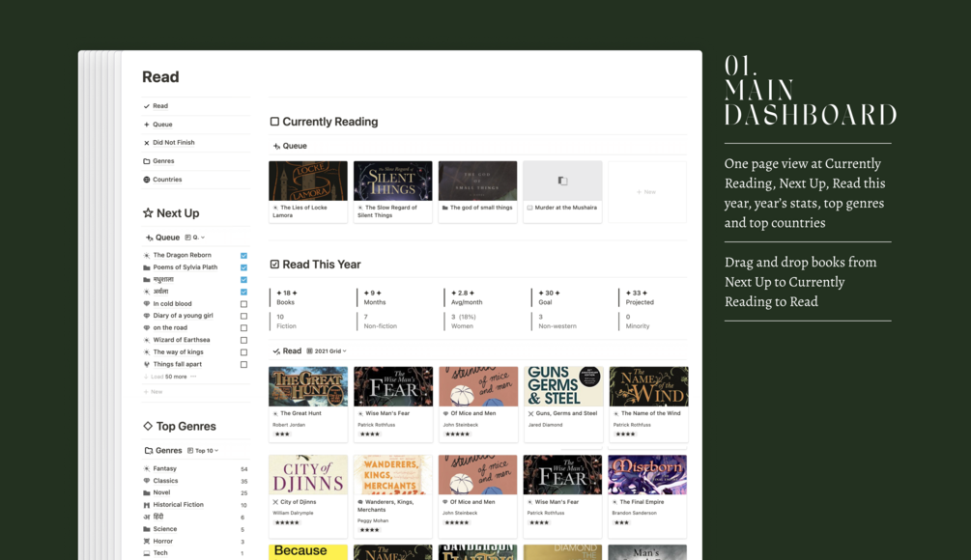Open the Did Not Finish page
Screen dimensions: 971x560
pyautogui.click(x=173, y=142)
